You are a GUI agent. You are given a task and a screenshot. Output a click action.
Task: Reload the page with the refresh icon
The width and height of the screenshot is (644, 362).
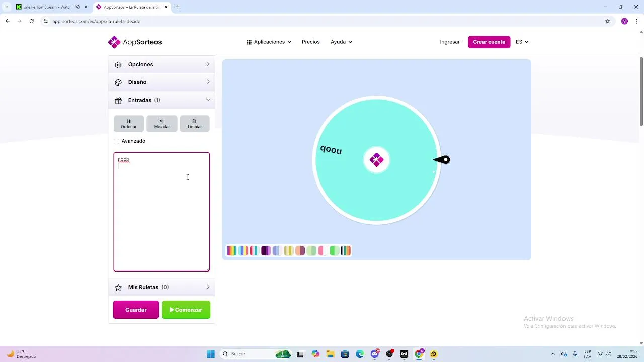[x=31, y=21]
